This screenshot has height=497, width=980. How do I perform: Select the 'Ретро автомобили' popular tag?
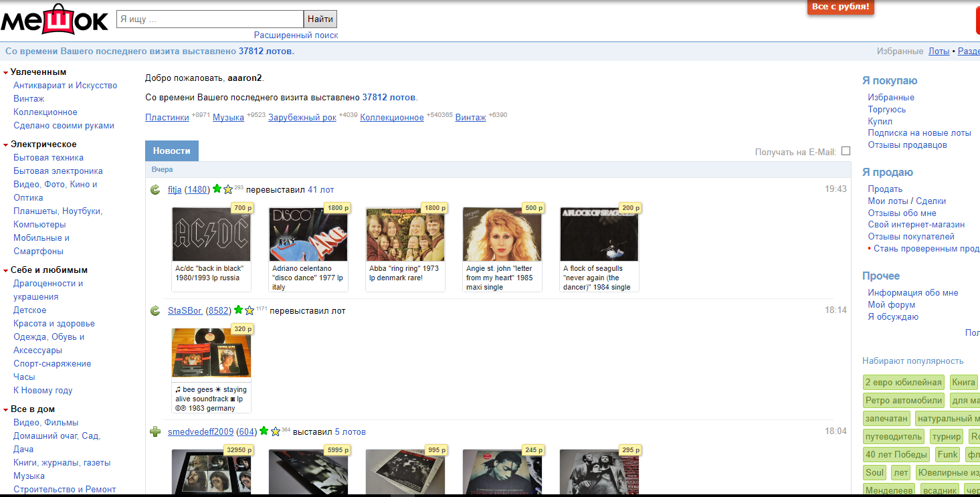pyautogui.click(x=903, y=401)
